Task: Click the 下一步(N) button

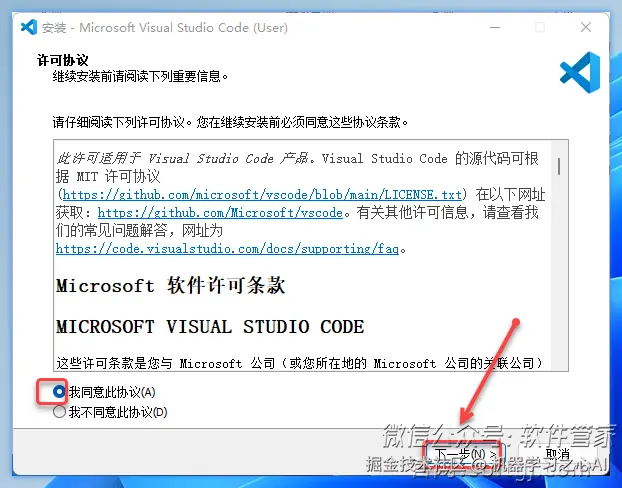Action: [465, 454]
